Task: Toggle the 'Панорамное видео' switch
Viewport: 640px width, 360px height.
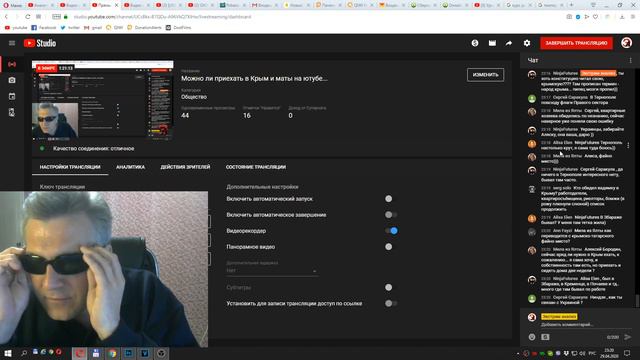Action: click(391, 247)
